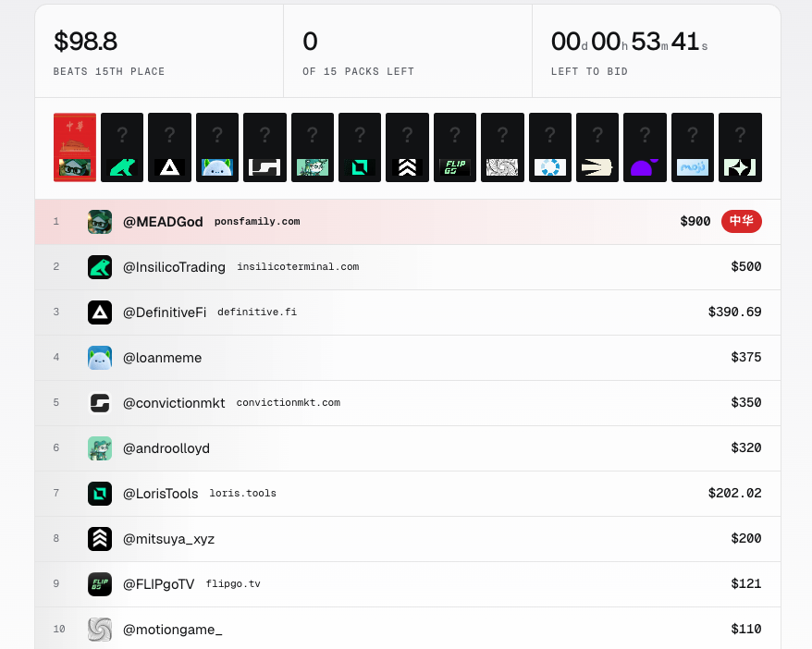Click the mystery pack with white chevrons logo
Image resolution: width=812 pixels, height=649 pixels.
click(x=407, y=148)
